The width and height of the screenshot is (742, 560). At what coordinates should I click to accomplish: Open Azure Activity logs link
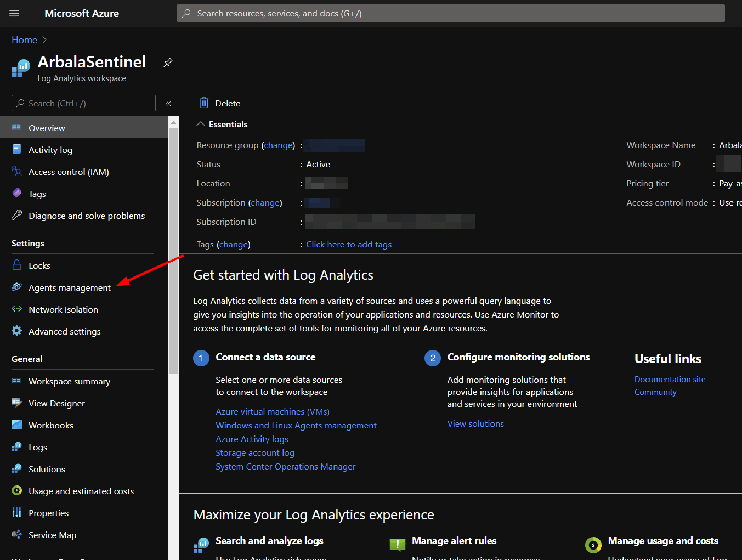point(252,439)
